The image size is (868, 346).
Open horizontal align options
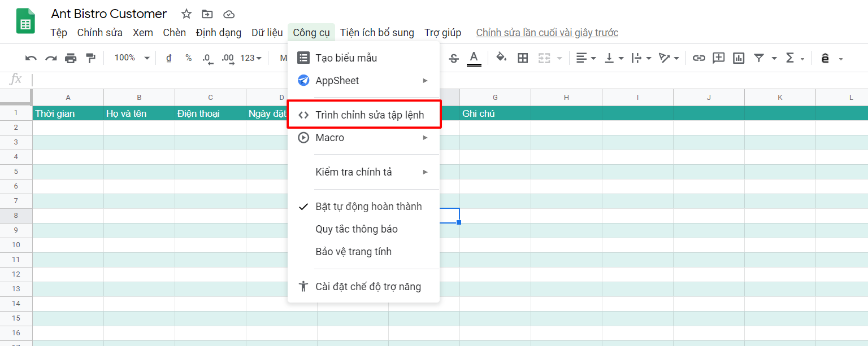(x=586, y=58)
